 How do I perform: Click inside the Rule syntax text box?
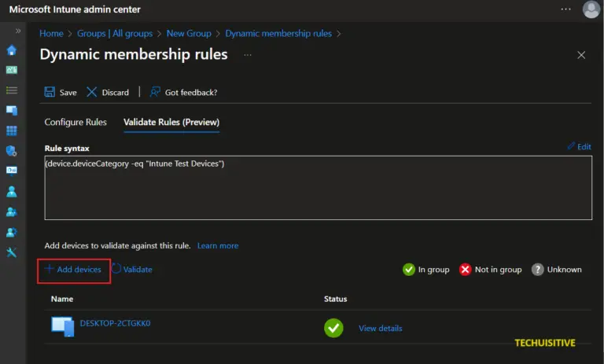(x=318, y=187)
